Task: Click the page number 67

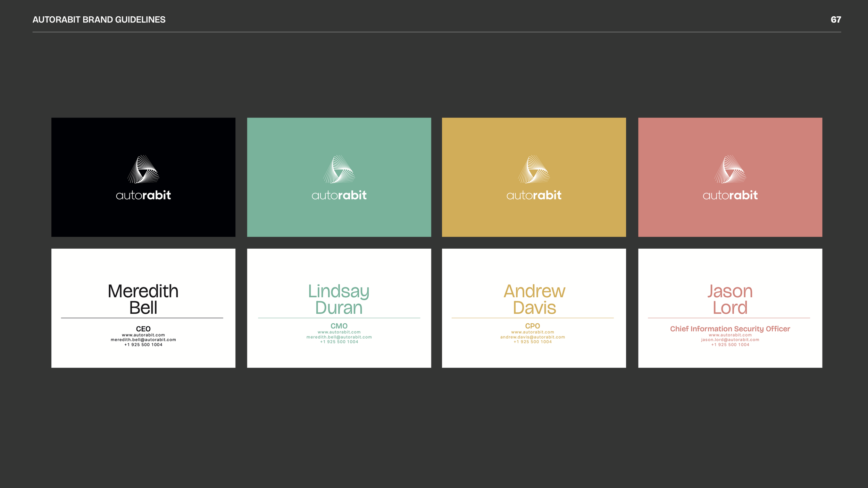Action: [x=835, y=19]
